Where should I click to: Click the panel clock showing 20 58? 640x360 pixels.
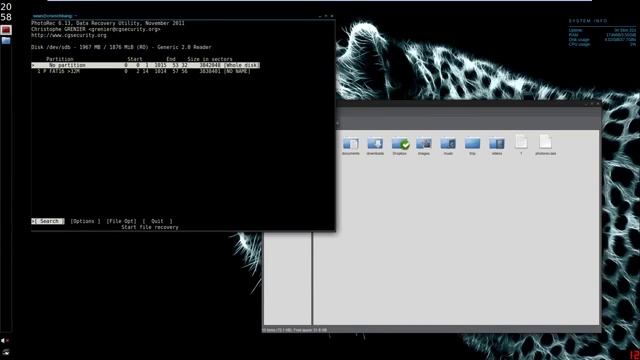(x=6, y=12)
